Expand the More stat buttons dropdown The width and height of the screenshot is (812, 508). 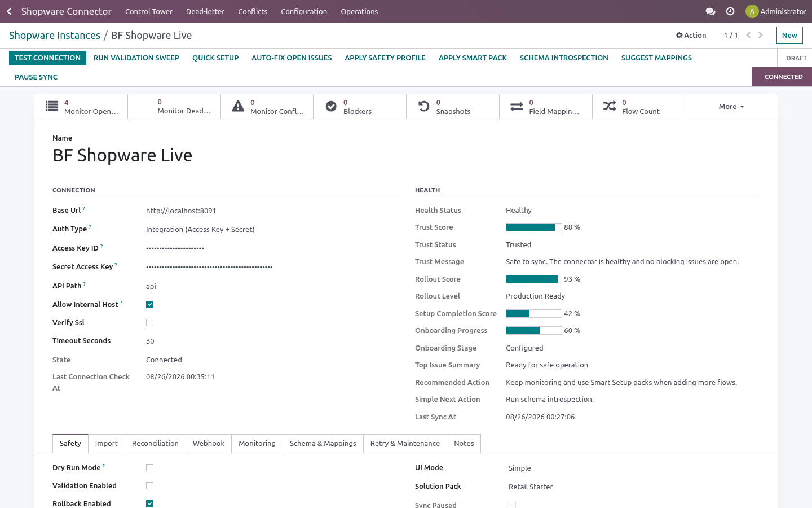(731, 106)
